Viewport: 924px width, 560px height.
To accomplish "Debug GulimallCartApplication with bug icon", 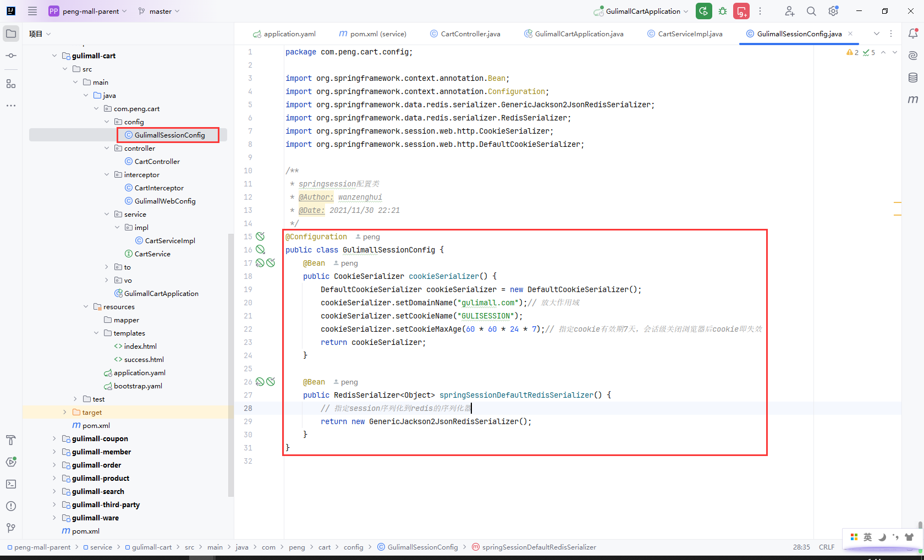I will coord(723,11).
